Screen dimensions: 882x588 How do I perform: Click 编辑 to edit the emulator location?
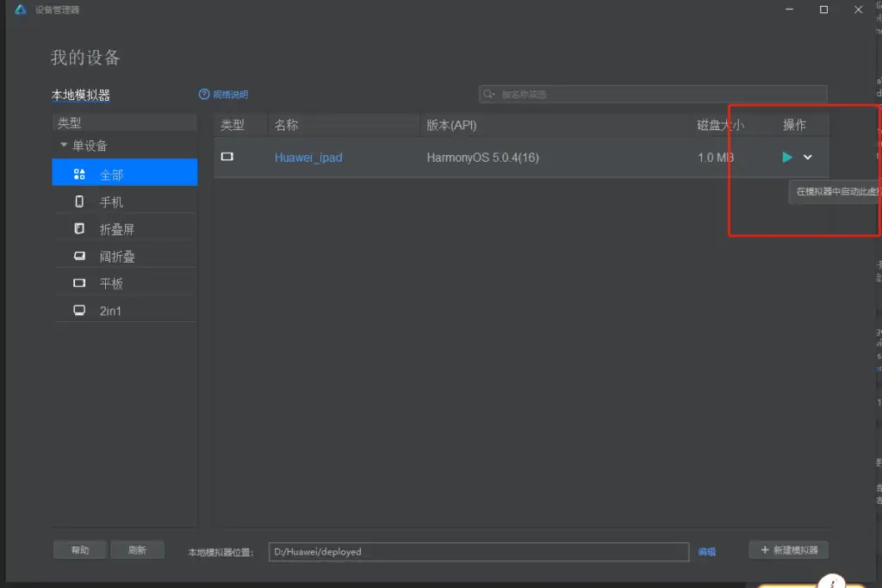point(706,551)
